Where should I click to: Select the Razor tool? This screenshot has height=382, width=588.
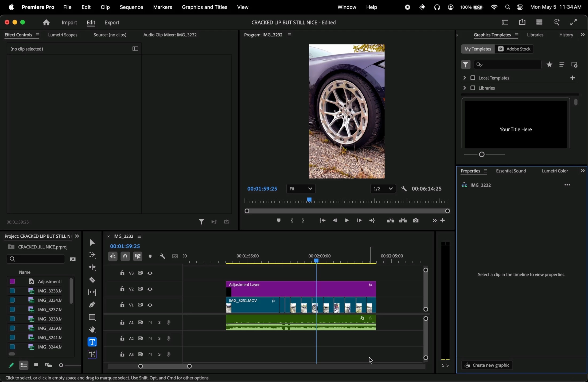(92, 280)
